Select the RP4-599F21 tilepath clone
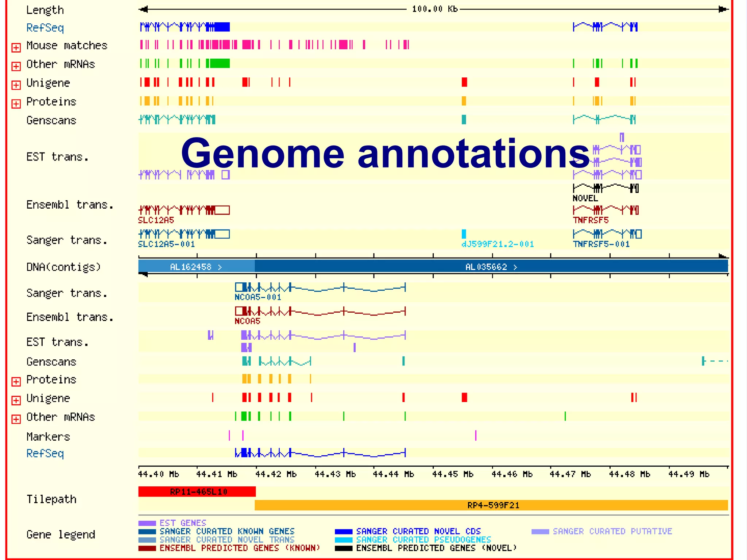747x560 pixels. (x=493, y=505)
